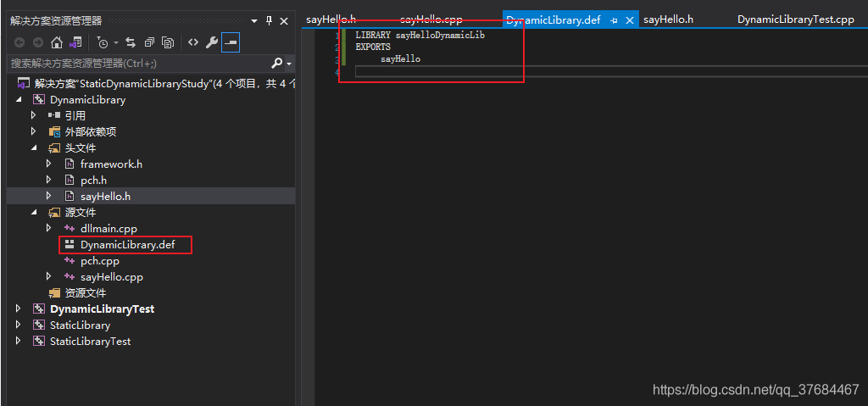Collapse the DynamicLibrary project node
The image size is (868, 406).
click(x=19, y=100)
